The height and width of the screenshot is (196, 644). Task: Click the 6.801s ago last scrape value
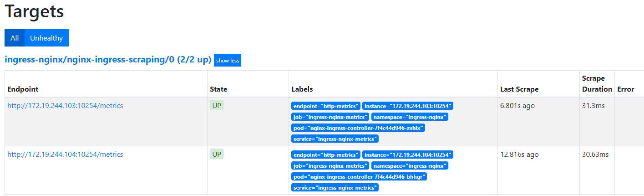point(517,106)
